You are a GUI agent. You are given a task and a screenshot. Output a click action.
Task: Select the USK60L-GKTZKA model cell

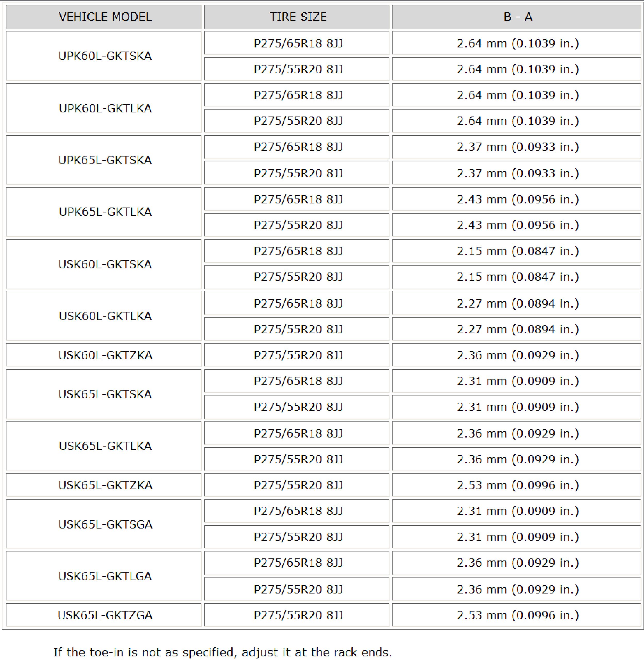pyautogui.click(x=105, y=355)
